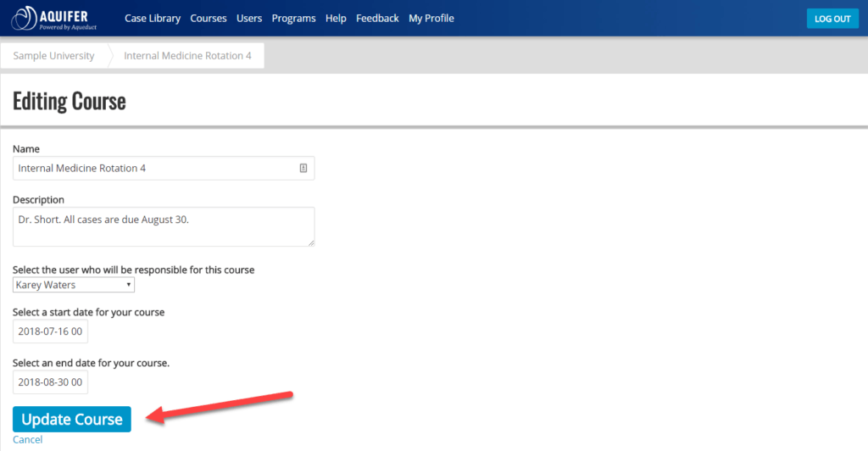
Task: Open the Feedback page
Action: pos(377,19)
